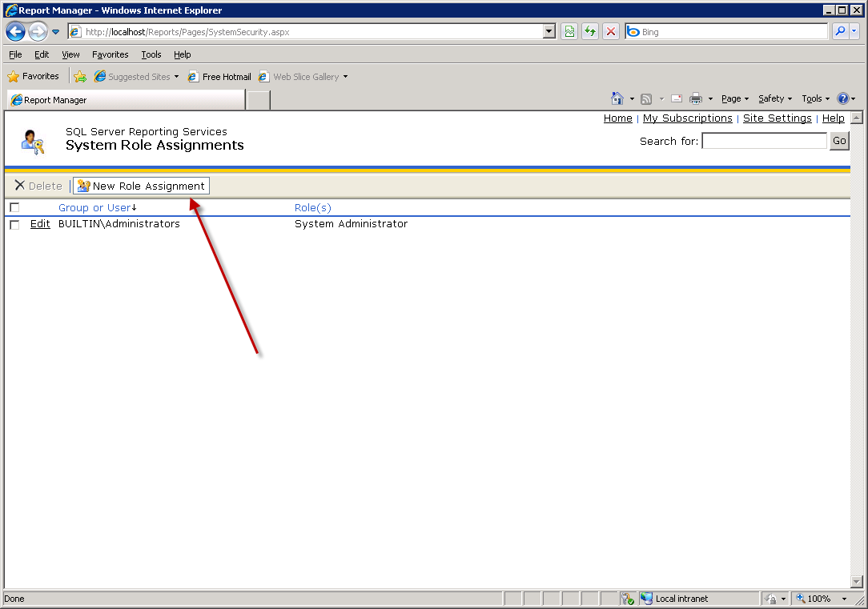Open the Safety dropdown menu
Screen dimensions: 868x609
774,98
